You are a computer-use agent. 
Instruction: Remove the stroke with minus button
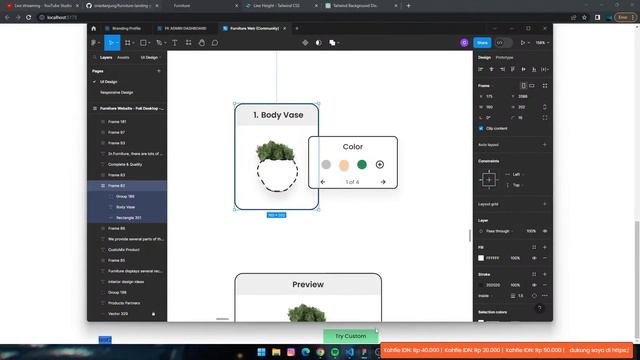(x=545, y=285)
